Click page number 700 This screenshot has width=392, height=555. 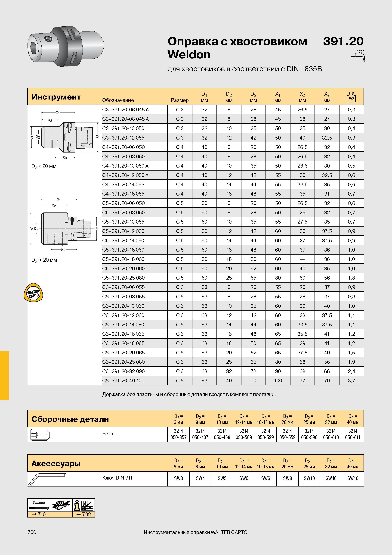(x=32, y=532)
